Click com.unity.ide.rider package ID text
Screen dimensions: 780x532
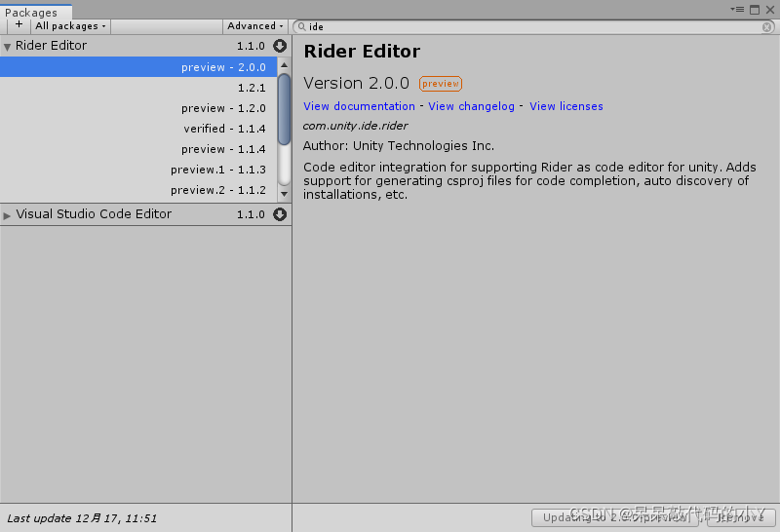[x=355, y=126]
